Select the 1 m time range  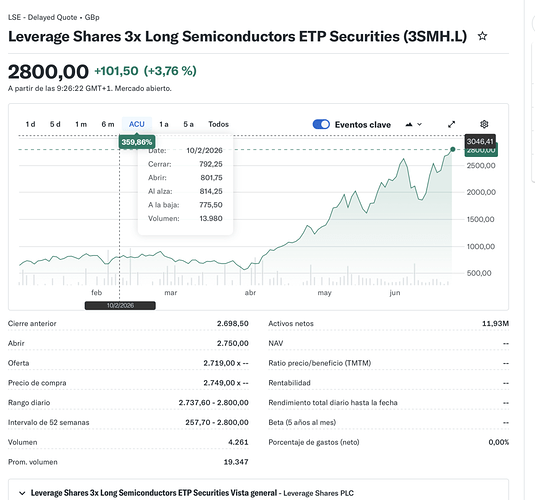tap(81, 124)
